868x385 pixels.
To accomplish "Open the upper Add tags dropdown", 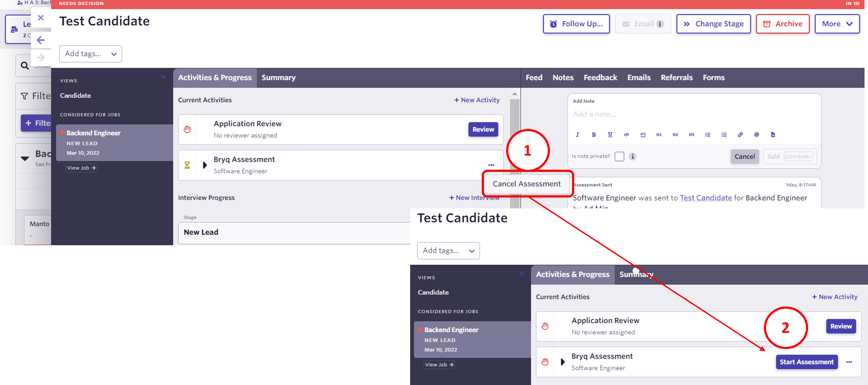I will coord(90,54).
